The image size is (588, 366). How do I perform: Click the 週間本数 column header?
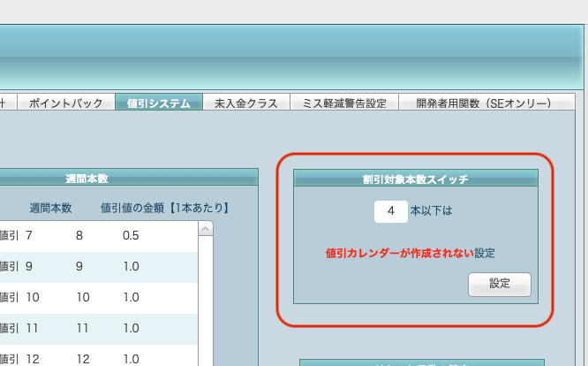[50, 209]
